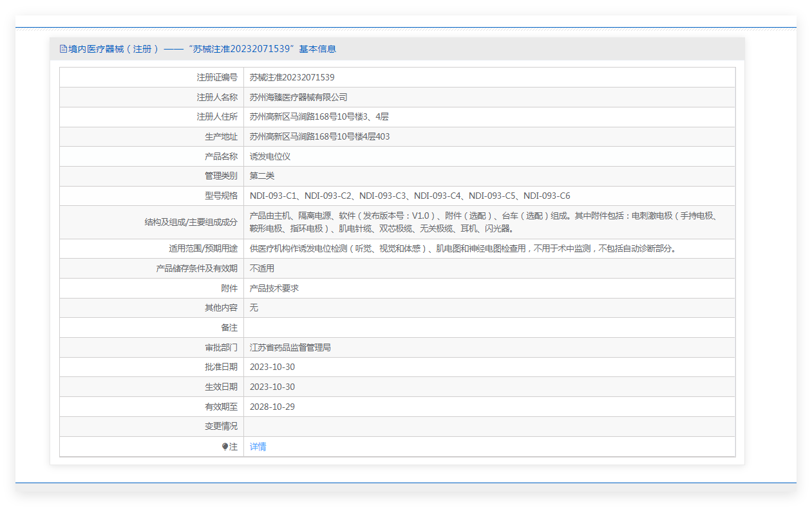This screenshot has width=812, height=507.
Task: Click the 变更情况 row label
Action: click(x=221, y=426)
